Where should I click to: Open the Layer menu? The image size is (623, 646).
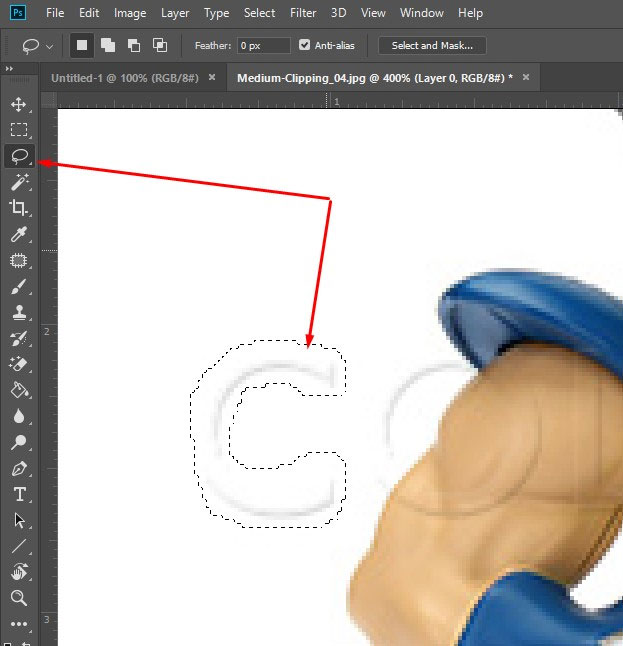pyautogui.click(x=175, y=13)
